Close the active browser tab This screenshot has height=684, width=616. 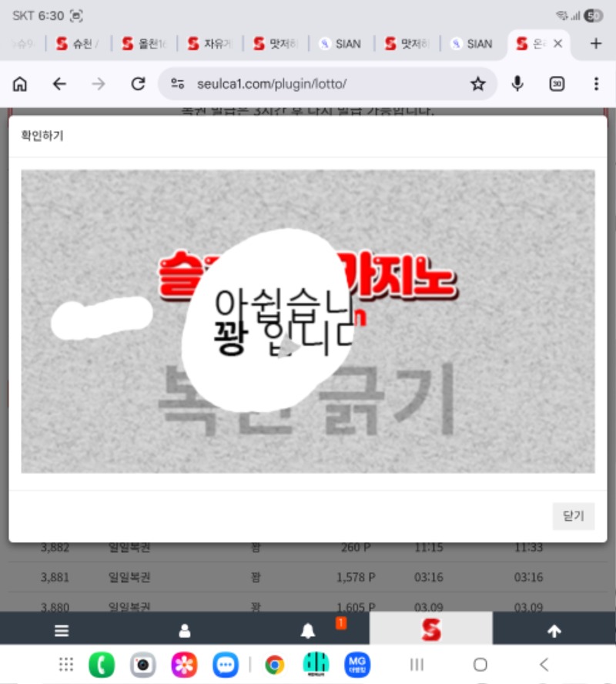pos(558,44)
